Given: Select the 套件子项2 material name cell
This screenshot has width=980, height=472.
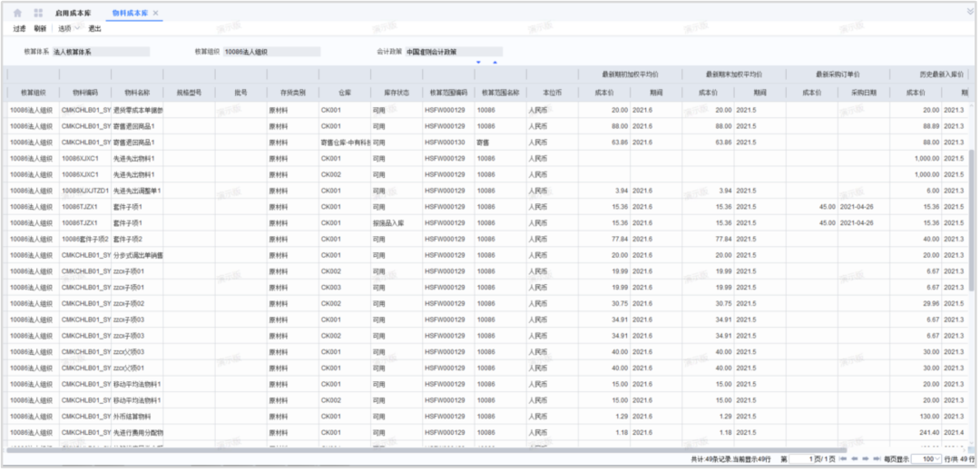Looking at the screenshot, I should tap(137, 240).
